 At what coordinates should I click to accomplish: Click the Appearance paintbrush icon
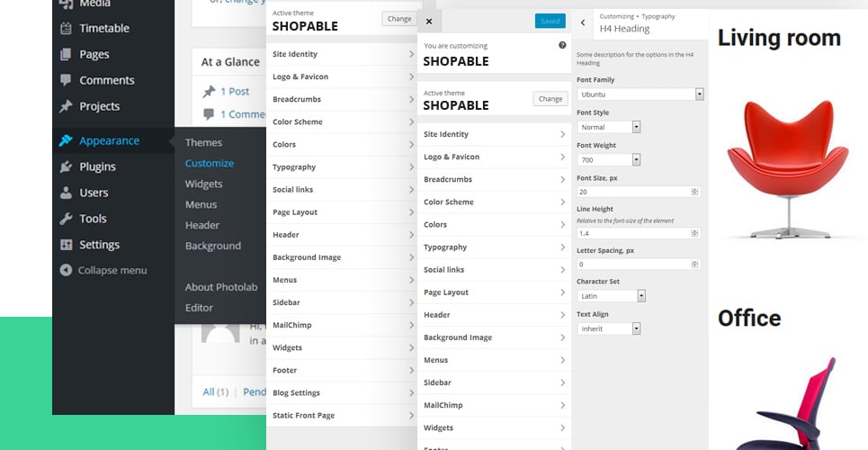[x=66, y=140]
